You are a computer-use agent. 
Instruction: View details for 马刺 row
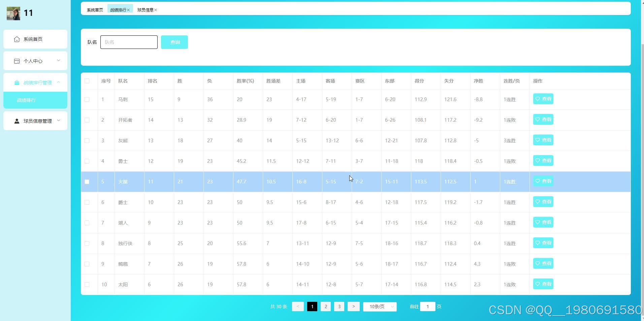pos(543,99)
